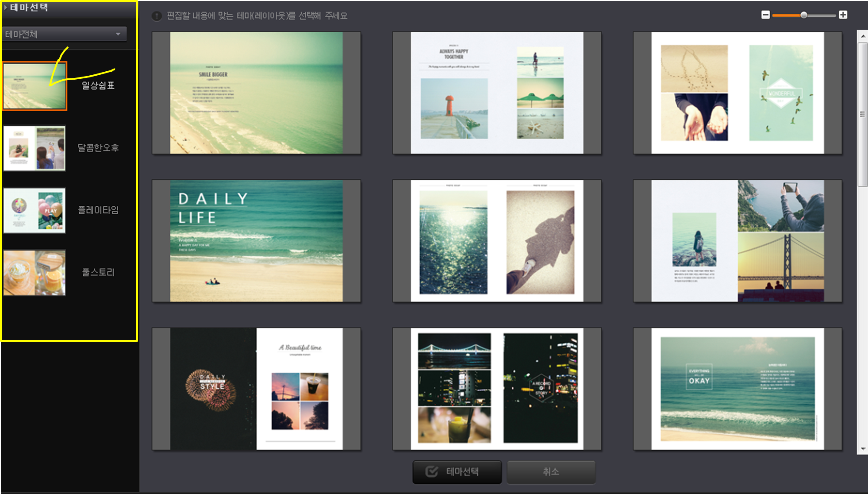Choose the 플레이타임 theme

pyautogui.click(x=35, y=210)
